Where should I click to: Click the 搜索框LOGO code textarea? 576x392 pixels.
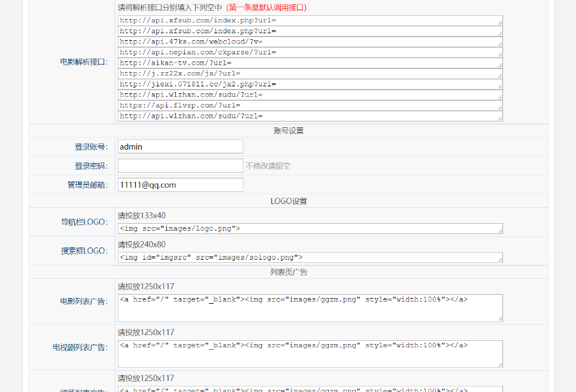[x=310, y=258]
